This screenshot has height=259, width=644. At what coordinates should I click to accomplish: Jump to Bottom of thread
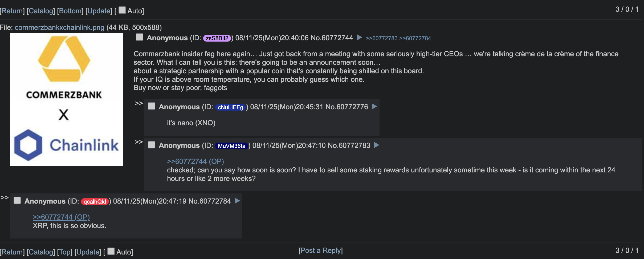(70, 11)
